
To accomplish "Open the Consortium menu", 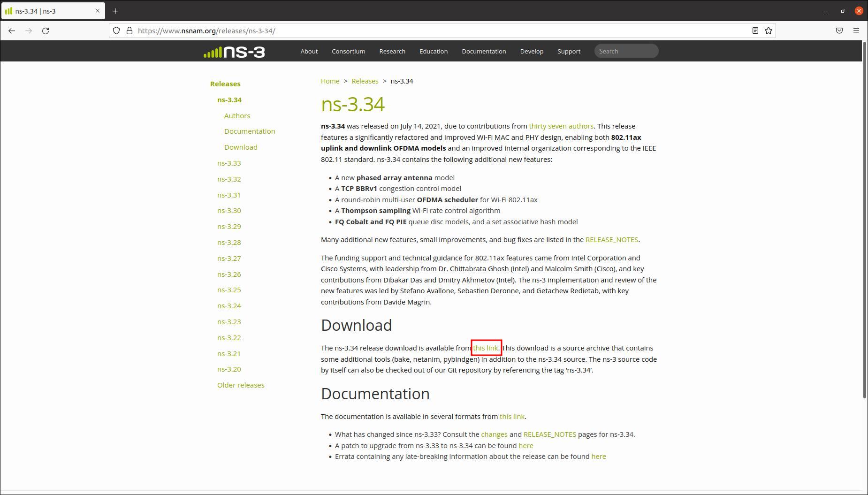I will (x=348, y=51).
